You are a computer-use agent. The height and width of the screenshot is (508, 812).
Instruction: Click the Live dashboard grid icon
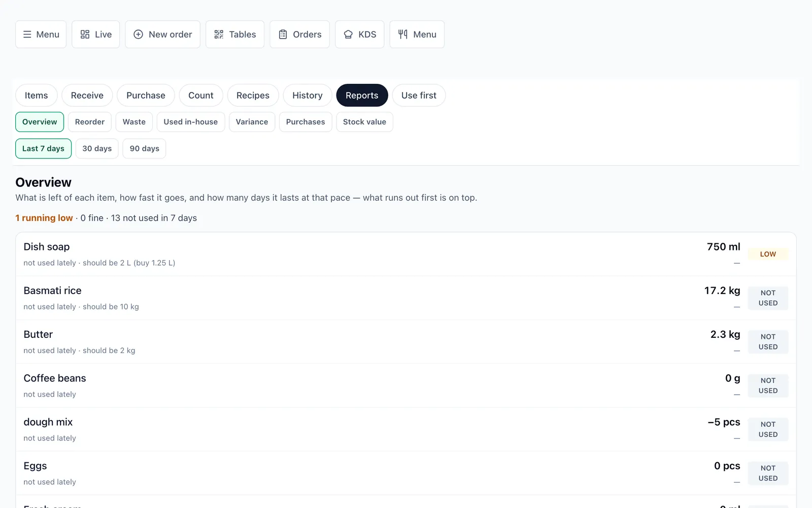pos(85,35)
